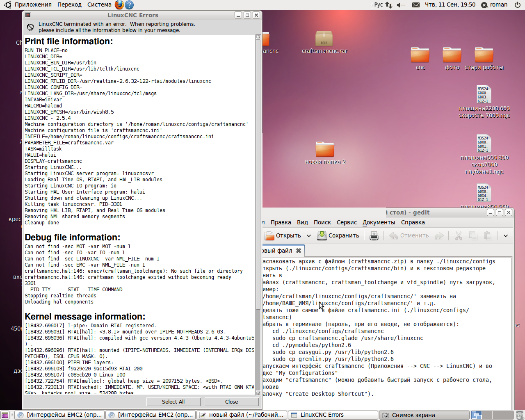
Task: Click the 'HALUI=halui' line
Action: pos(40,155)
